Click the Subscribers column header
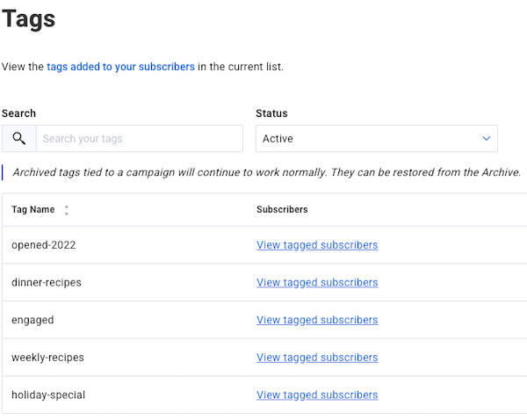Screen dimensions: 527x420 pyautogui.click(x=282, y=210)
